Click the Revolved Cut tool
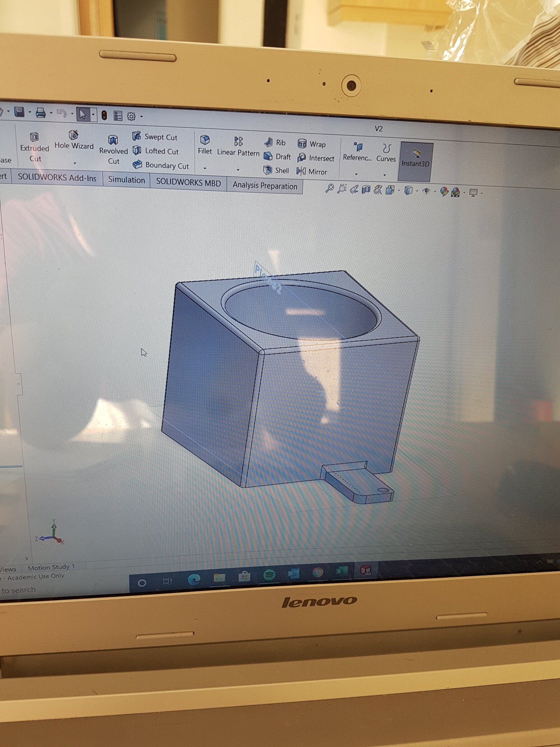Screen dimensions: 560x747 (113, 150)
